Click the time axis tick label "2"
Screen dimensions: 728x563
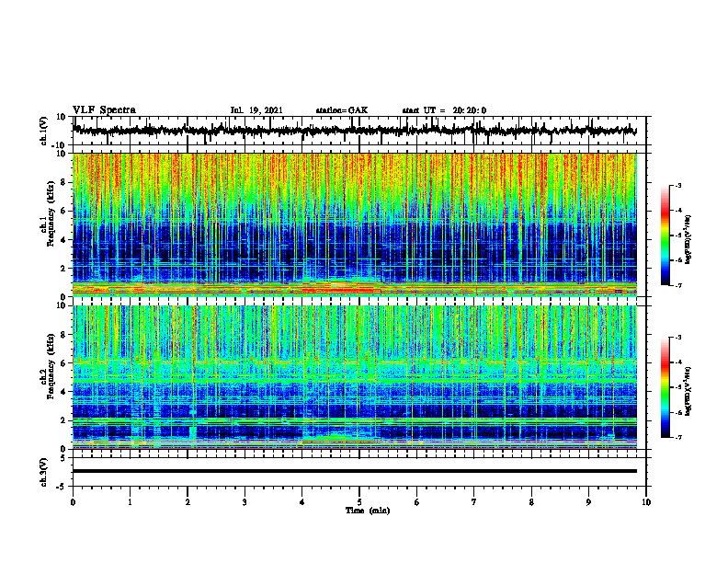[x=188, y=502]
